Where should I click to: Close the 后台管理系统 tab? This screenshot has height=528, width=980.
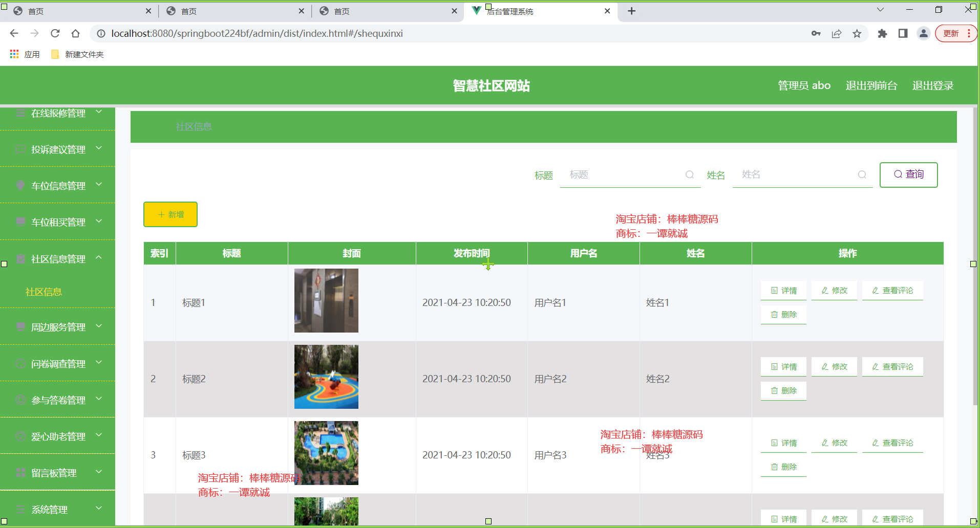click(607, 11)
